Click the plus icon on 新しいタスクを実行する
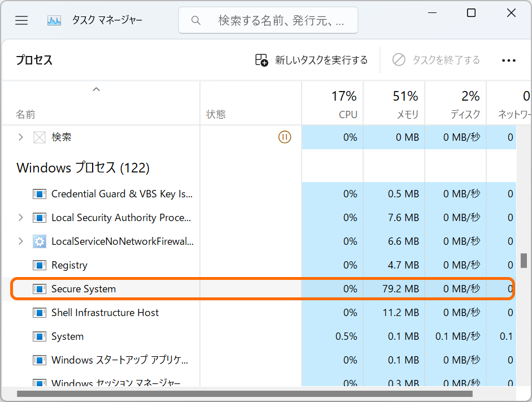Viewport: 532px width, 402px height. 261,59
